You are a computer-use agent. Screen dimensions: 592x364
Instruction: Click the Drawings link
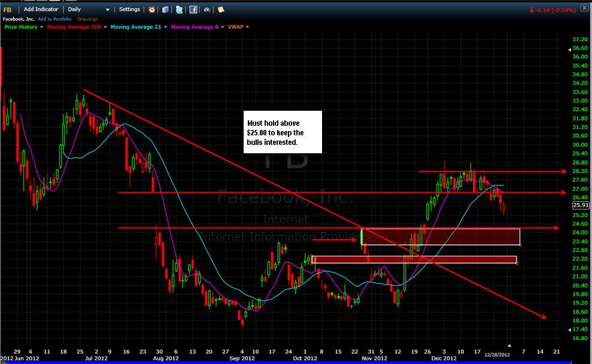87,19
